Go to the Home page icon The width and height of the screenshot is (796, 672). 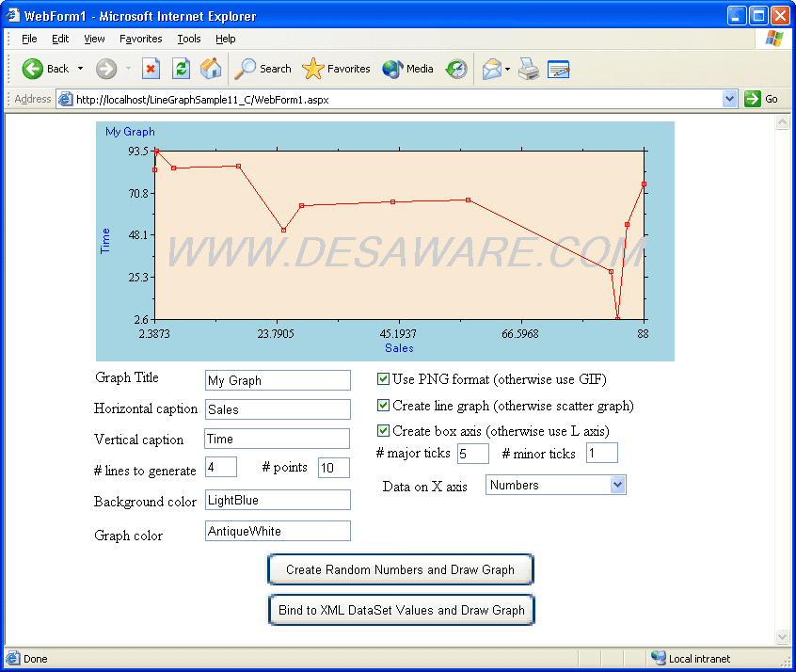pyautogui.click(x=211, y=69)
